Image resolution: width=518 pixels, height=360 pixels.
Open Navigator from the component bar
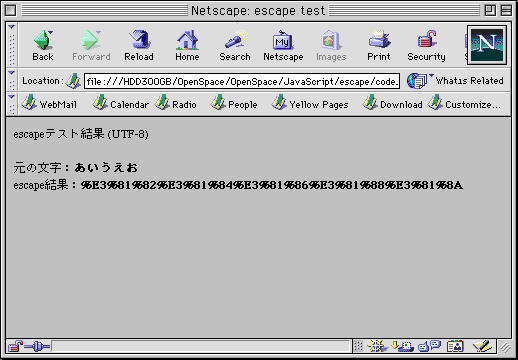[377, 347]
